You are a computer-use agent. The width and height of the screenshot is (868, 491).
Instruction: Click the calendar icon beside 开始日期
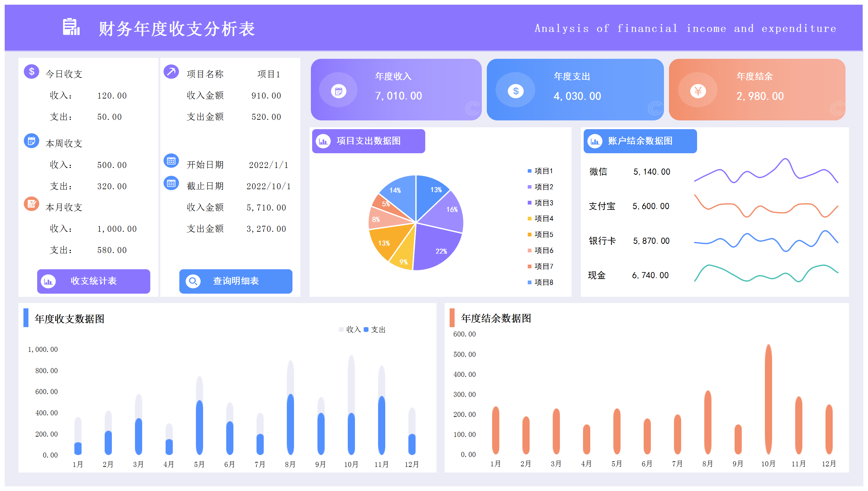click(x=171, y=161)
